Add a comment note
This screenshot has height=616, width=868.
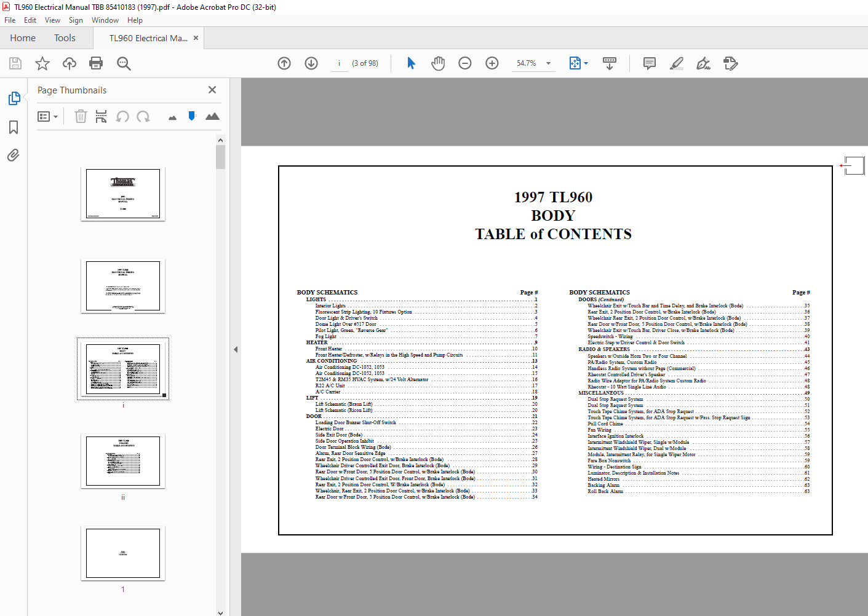pyautogui.click(x=650, y=63)
